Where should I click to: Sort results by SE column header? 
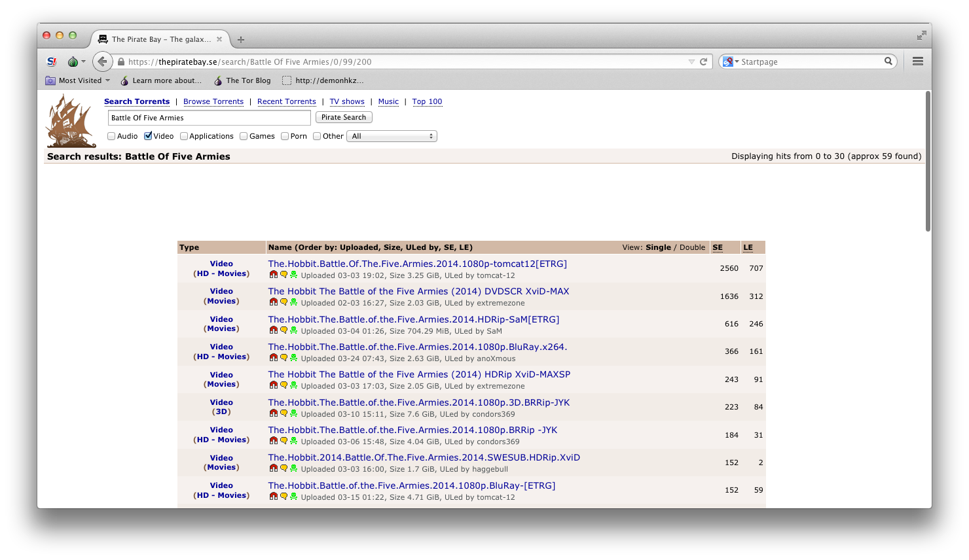(x=718, y=247)
